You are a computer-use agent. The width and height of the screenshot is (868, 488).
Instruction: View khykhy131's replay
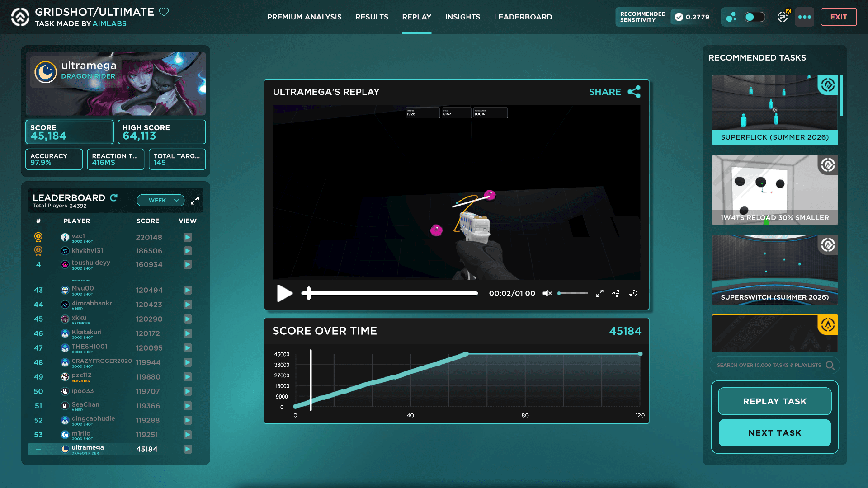coord(188,251)
